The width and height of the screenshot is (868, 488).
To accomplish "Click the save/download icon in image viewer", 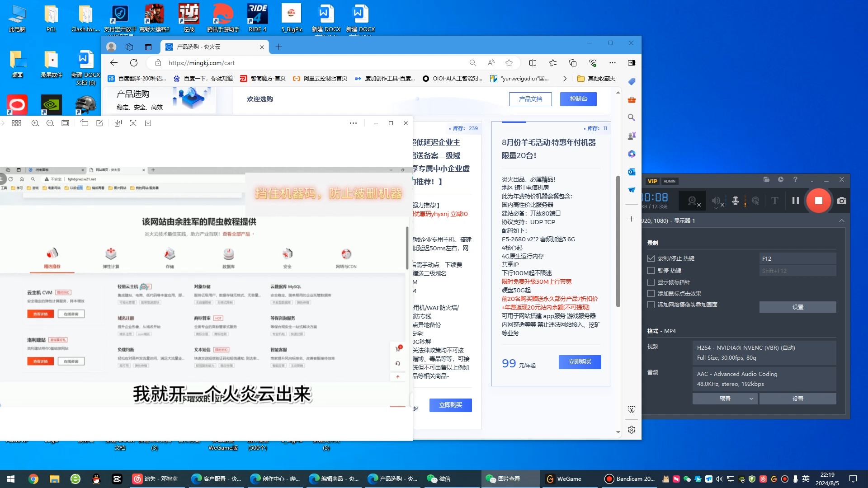I will pyautogui.click(x=148, y=123).
